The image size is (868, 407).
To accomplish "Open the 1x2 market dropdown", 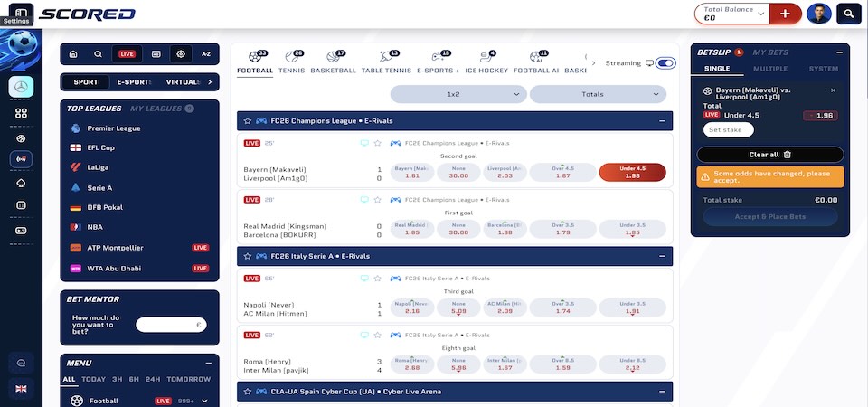I will coord(458,94).
